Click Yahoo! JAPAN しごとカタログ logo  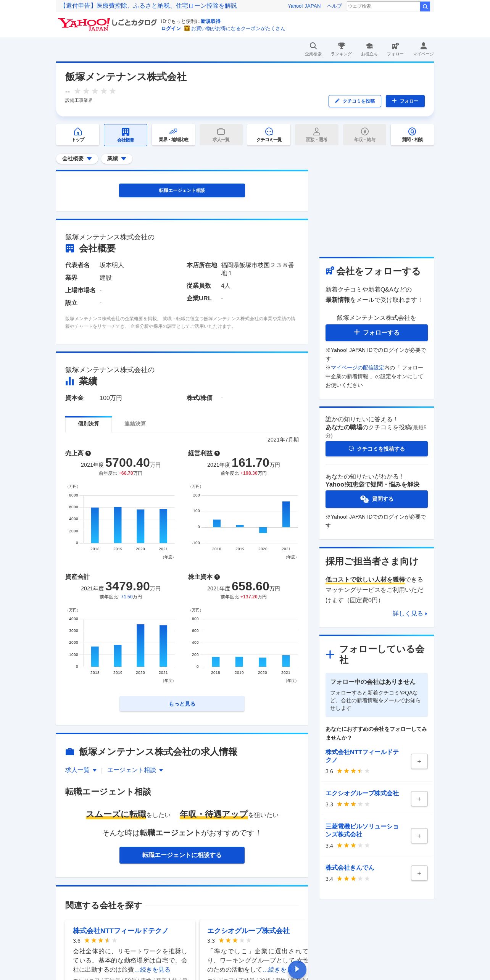coord(107,24)
